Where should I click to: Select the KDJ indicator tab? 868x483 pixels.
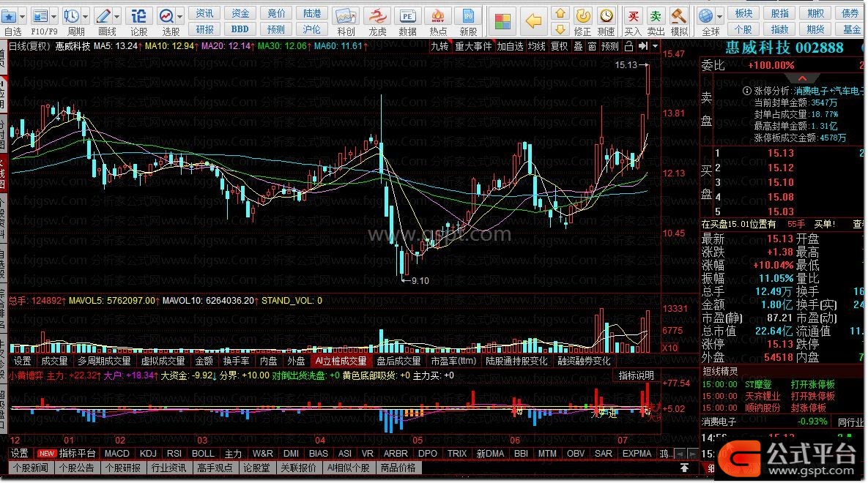(148, 453)
